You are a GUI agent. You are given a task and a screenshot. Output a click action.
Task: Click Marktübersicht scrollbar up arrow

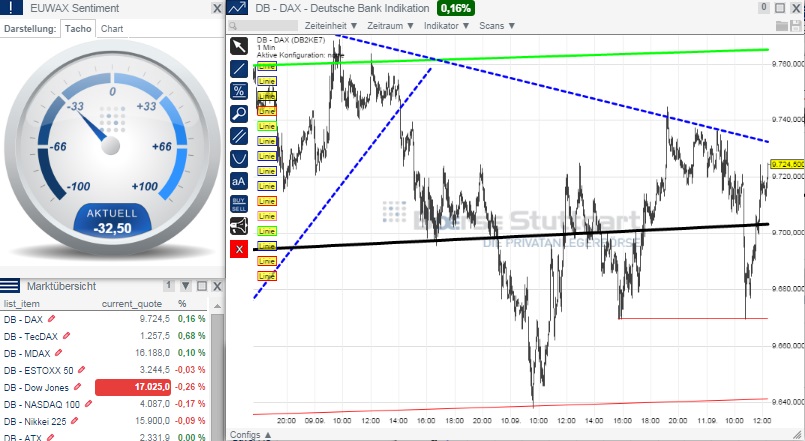pos(217,306)
